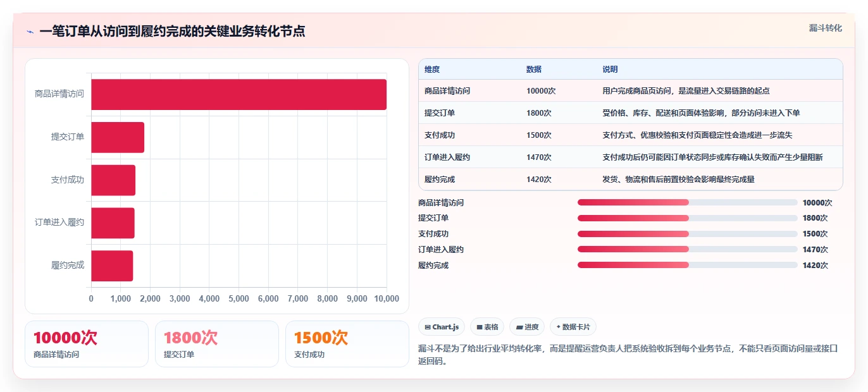
Task: Click the 支付成功 chart bar
Action: coord(113,180)
